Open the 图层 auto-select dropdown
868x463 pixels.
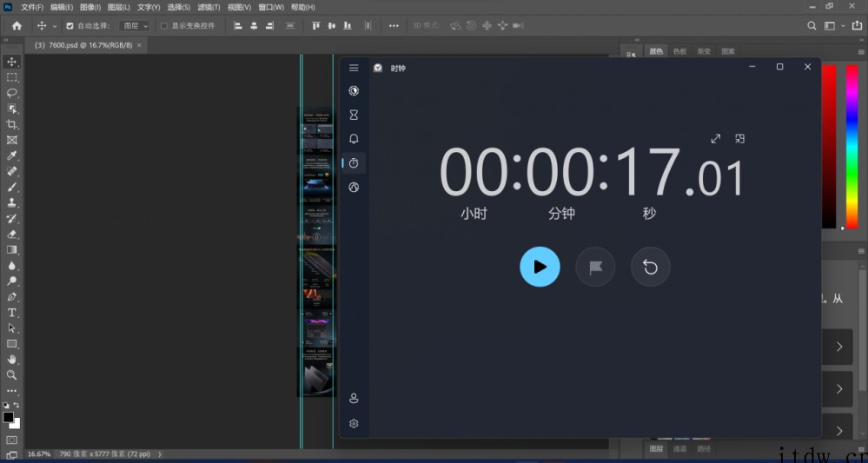(x=134, y=26)
